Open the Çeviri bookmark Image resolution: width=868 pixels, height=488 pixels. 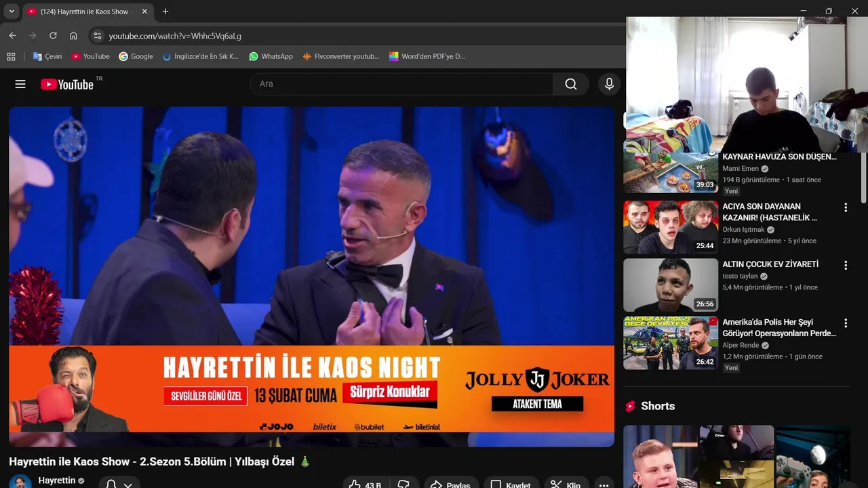47,56
